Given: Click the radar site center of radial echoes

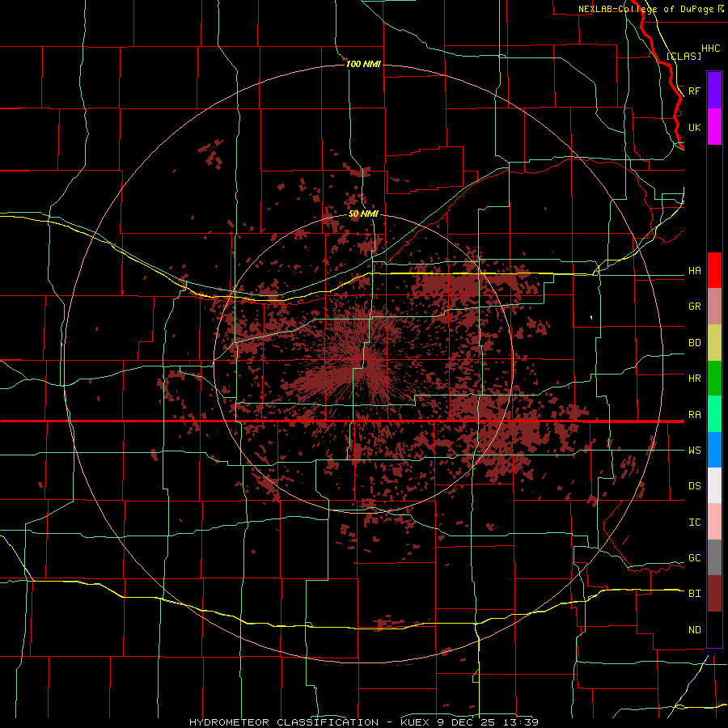Looking at the screenshot, I should [x=363, y=362].
